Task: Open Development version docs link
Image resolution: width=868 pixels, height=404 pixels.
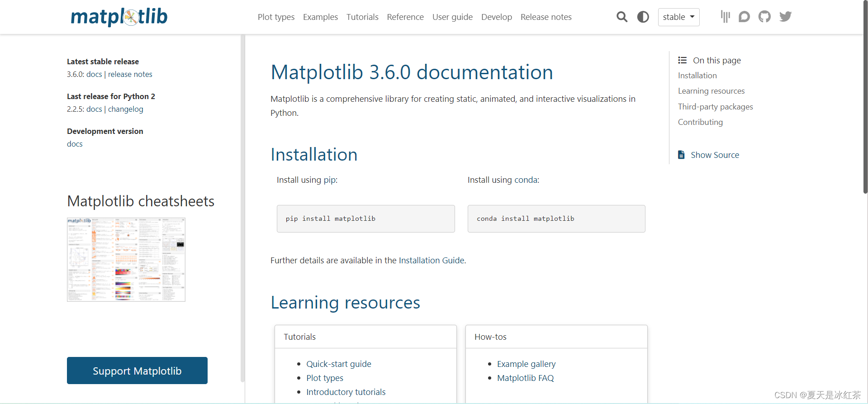Action: (x=75, y=144)
